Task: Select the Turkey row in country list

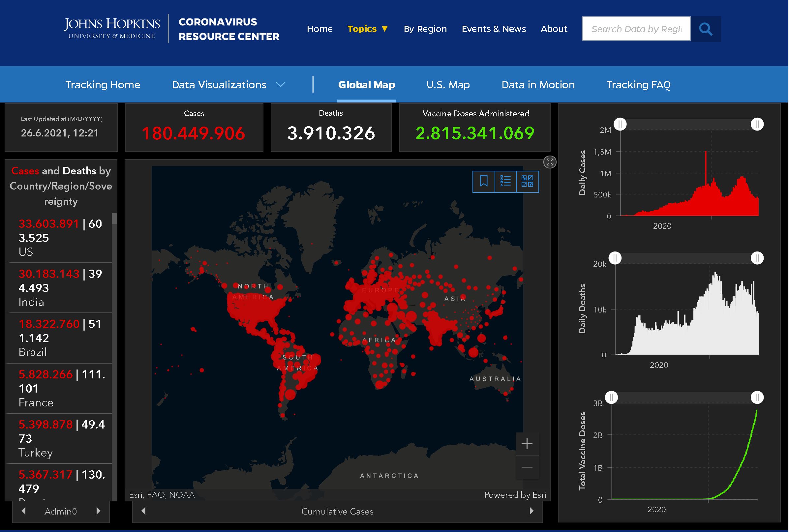Action: click(59, 438)
